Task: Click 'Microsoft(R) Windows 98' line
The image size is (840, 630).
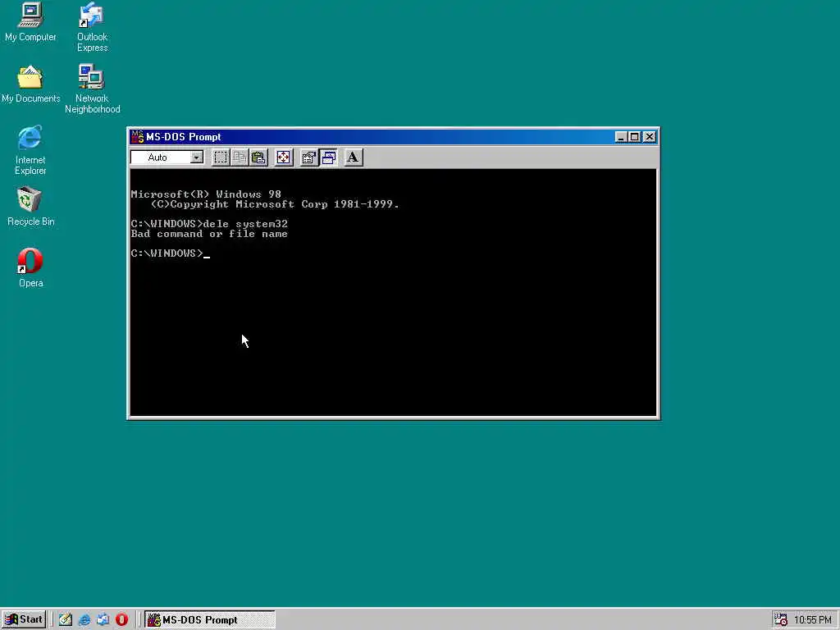Action: point(206,194)
